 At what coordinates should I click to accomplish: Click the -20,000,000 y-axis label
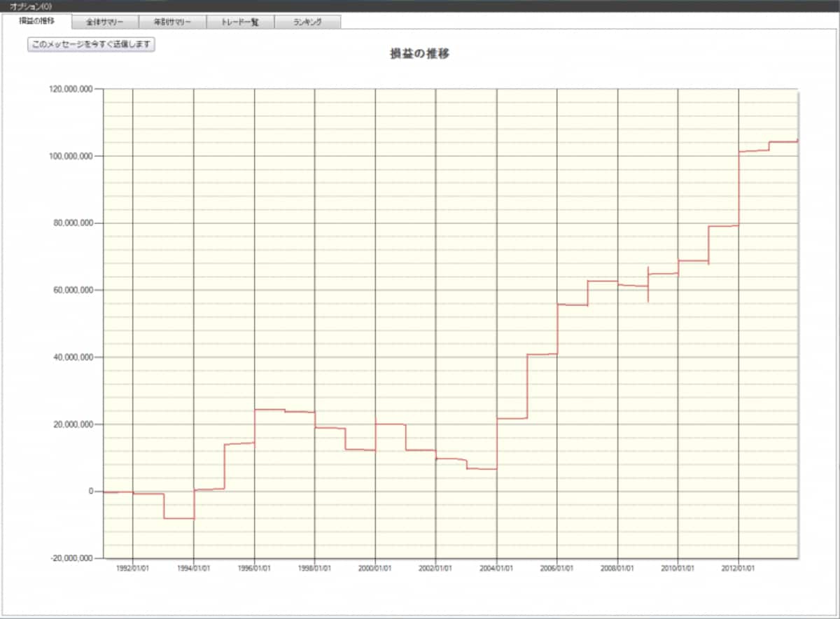[71, 558]
